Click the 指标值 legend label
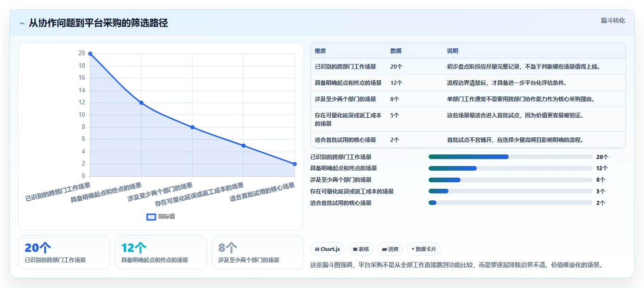Screen dimensions: 644x288 coord(166,217)
